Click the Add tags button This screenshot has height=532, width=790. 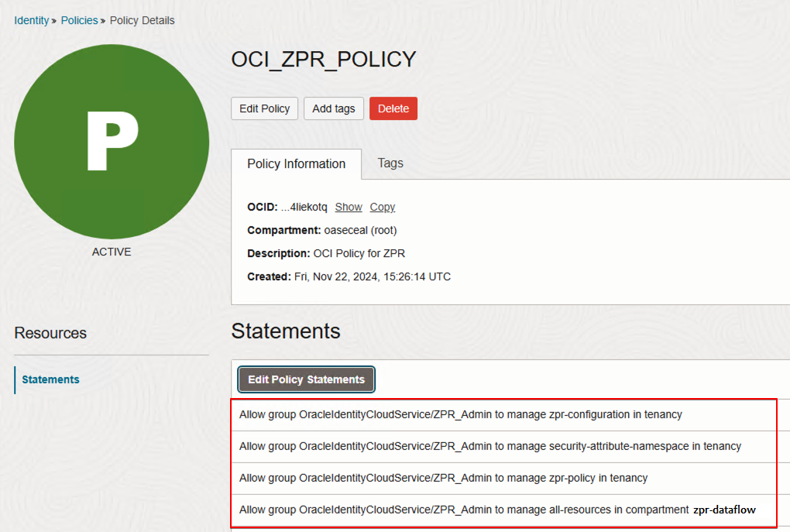334,109
